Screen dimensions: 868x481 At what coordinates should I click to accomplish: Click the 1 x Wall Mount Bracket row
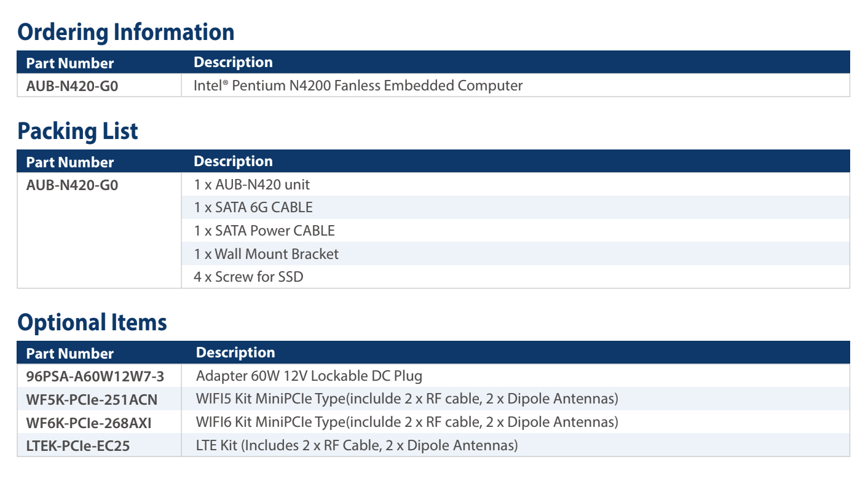266,253
